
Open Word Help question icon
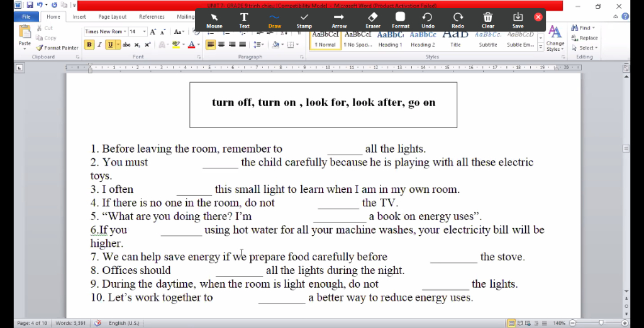click(625, 17)
